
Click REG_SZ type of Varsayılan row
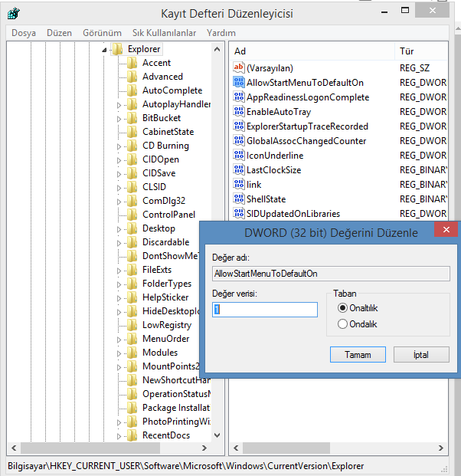[x=414, y=68]
